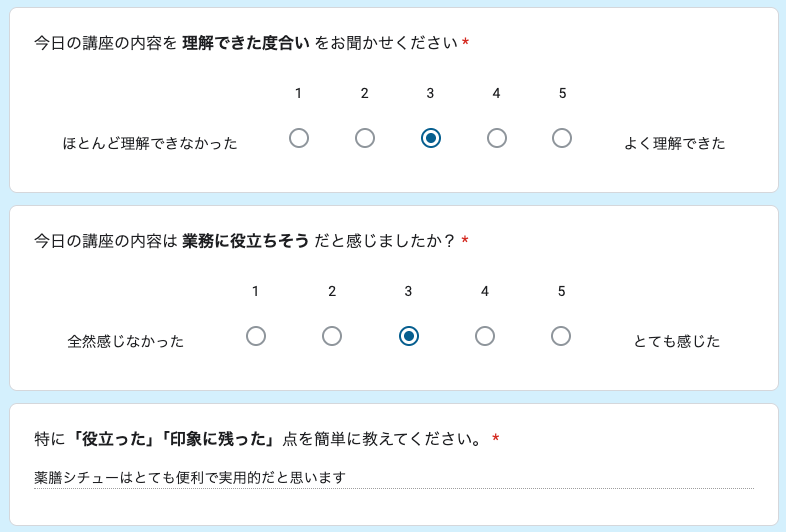Select rating 1 for 理解できた度合い question
The width and height of the screenshot is (786, 532).
click(299, 138)
